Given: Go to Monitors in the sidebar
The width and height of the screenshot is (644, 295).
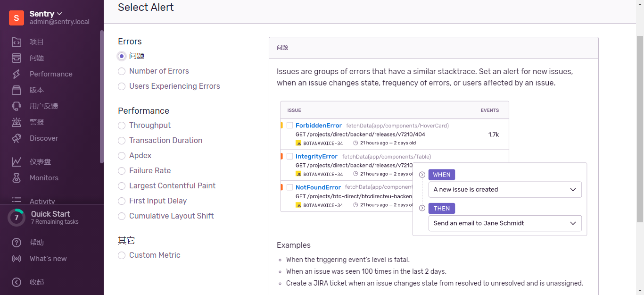Looking at the screenshot, I should (x=44, y=178).
